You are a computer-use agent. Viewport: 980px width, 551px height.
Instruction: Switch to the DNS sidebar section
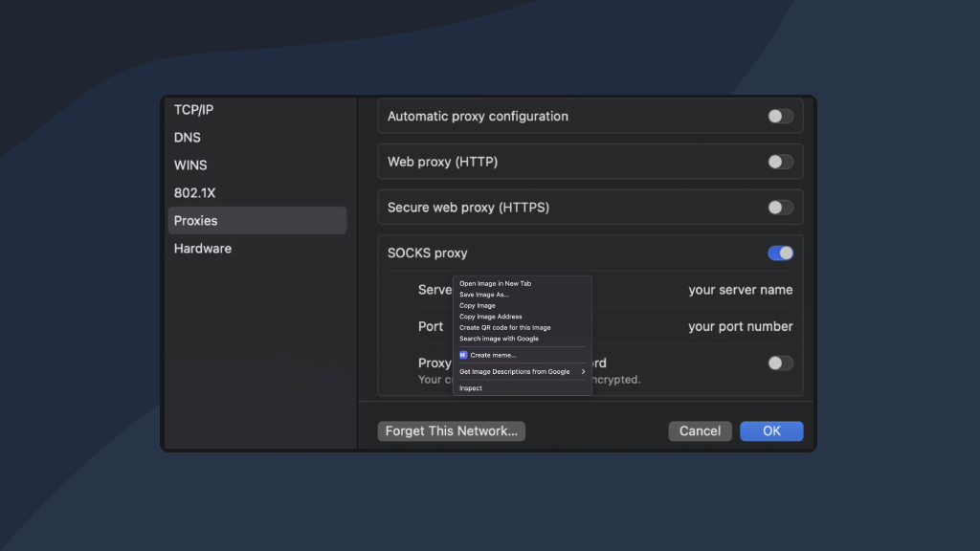click(x=188, y=138)
